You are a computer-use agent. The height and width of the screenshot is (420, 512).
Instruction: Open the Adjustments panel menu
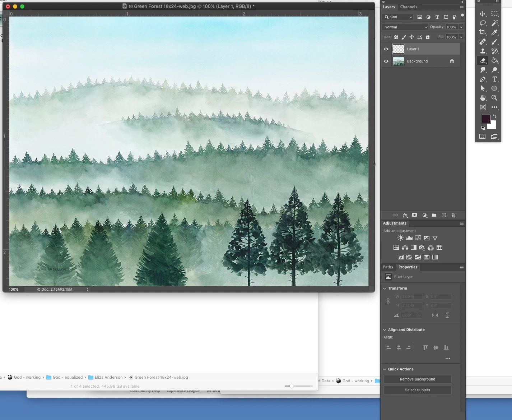coord(462,223)
